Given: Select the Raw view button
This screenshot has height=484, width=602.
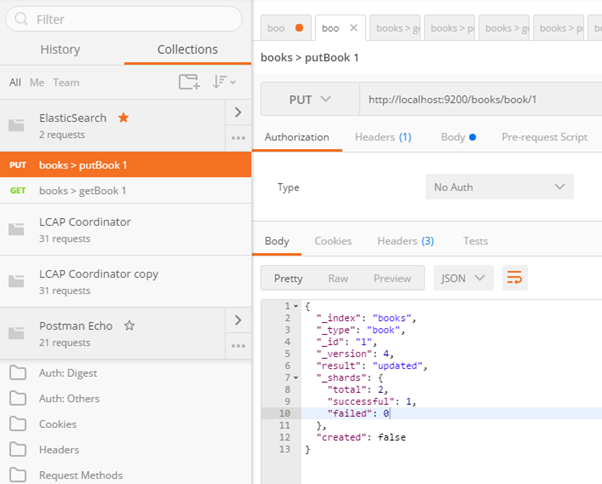Looking at the screenshot, I should click(x=338, y=278).
